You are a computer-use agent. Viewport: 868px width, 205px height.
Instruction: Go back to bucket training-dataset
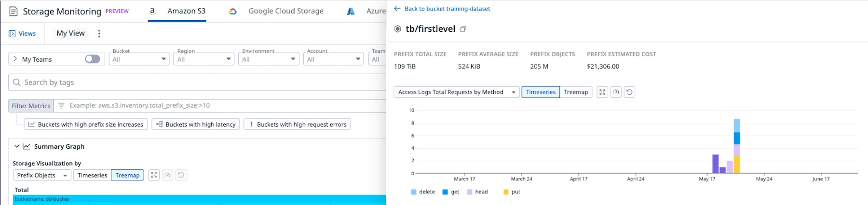pyautogui.click(x=442, y=9)
